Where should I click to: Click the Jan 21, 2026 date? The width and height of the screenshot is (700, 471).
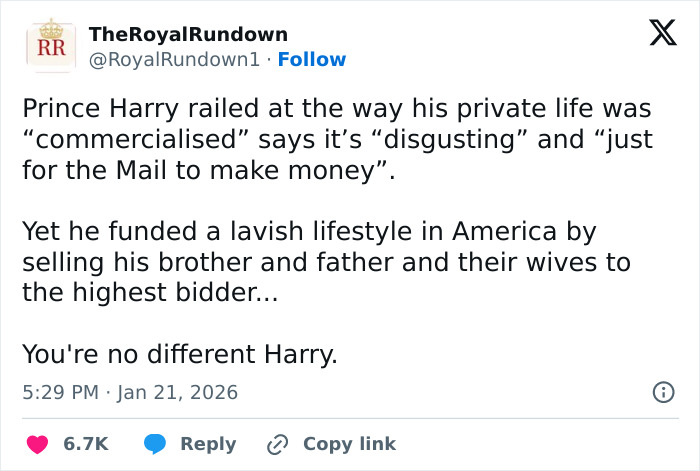177,392
